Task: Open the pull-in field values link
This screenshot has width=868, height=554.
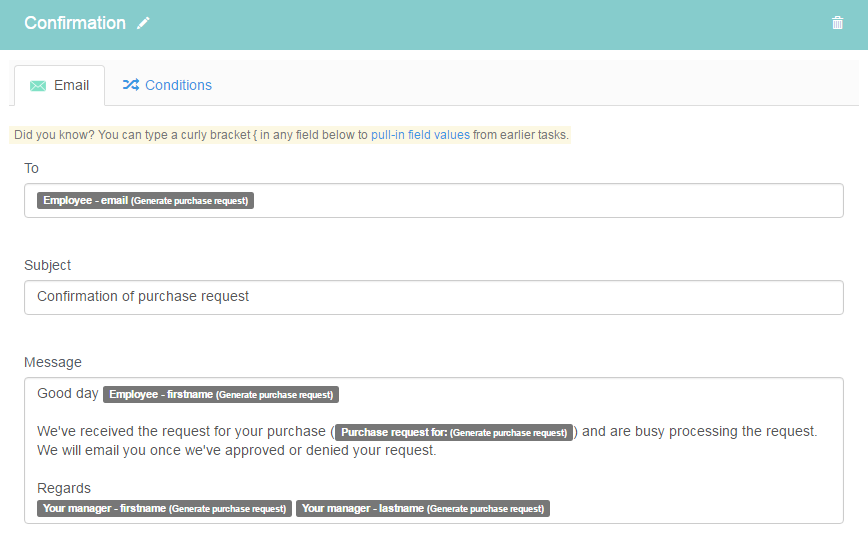Action: pos(420,135)
